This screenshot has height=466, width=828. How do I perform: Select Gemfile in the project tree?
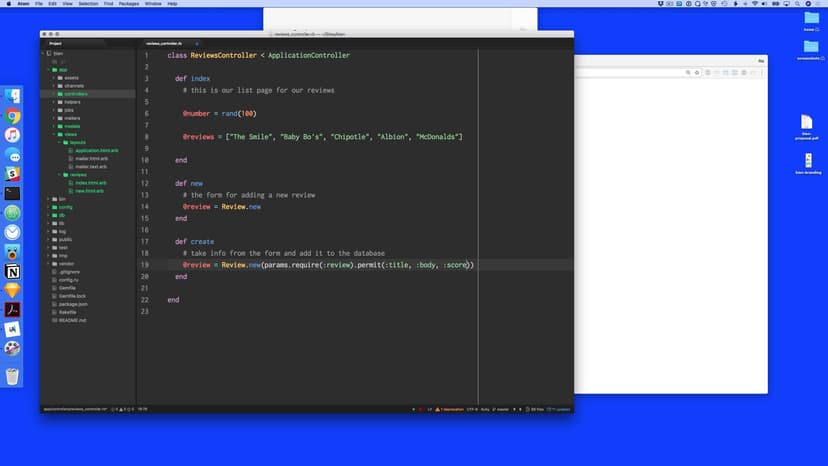67,288
